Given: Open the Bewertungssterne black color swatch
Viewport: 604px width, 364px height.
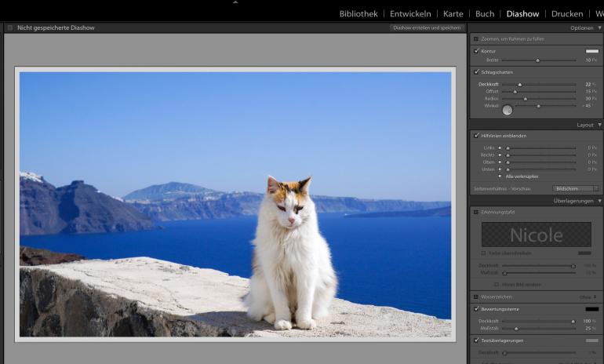Looking at the screenshot, I should point(592,309).
